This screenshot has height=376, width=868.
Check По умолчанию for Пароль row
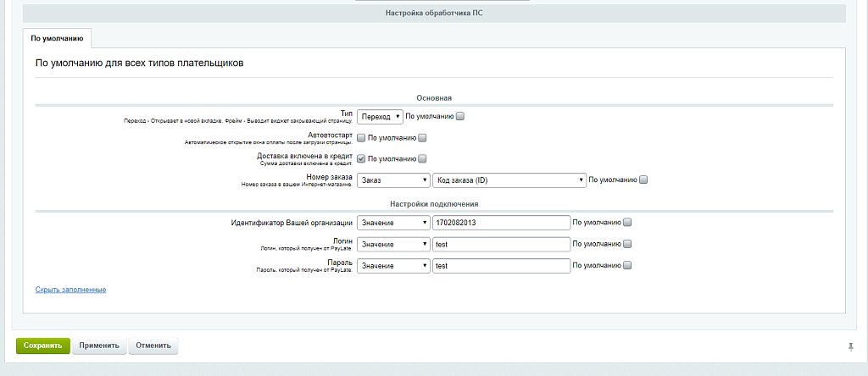coord(627,266)
